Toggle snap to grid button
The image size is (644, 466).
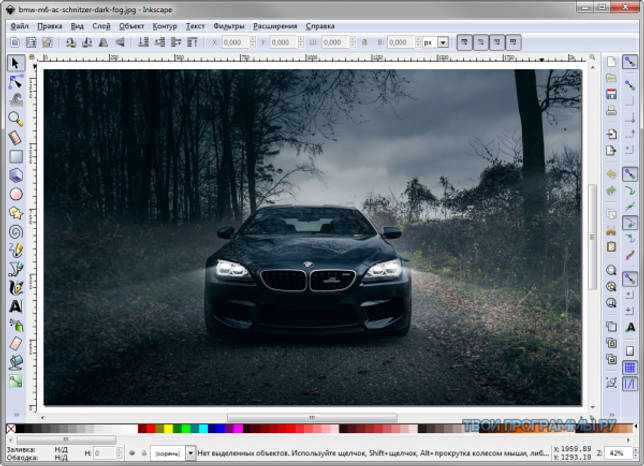tap(630, 367)
